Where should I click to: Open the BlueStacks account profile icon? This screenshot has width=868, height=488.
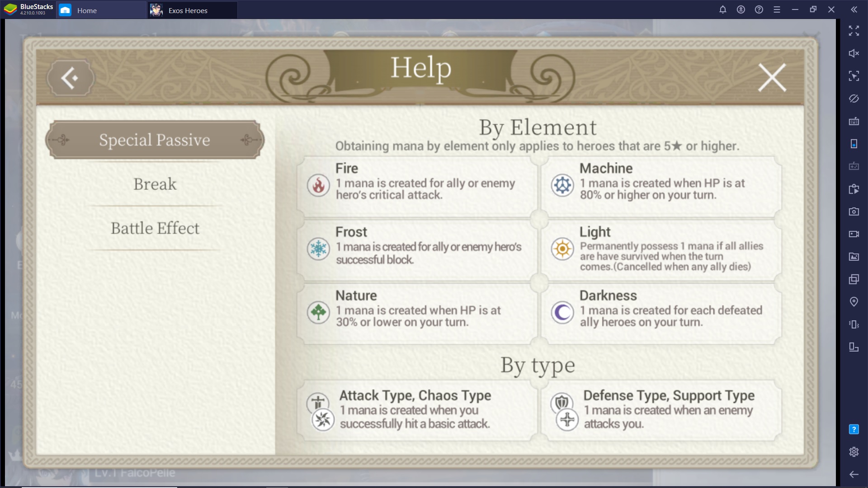(741, 9)
